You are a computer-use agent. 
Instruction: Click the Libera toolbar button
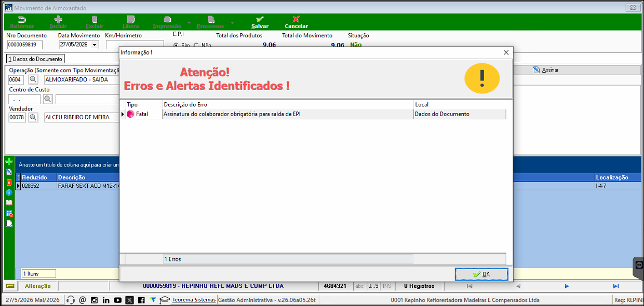point(130,22)
